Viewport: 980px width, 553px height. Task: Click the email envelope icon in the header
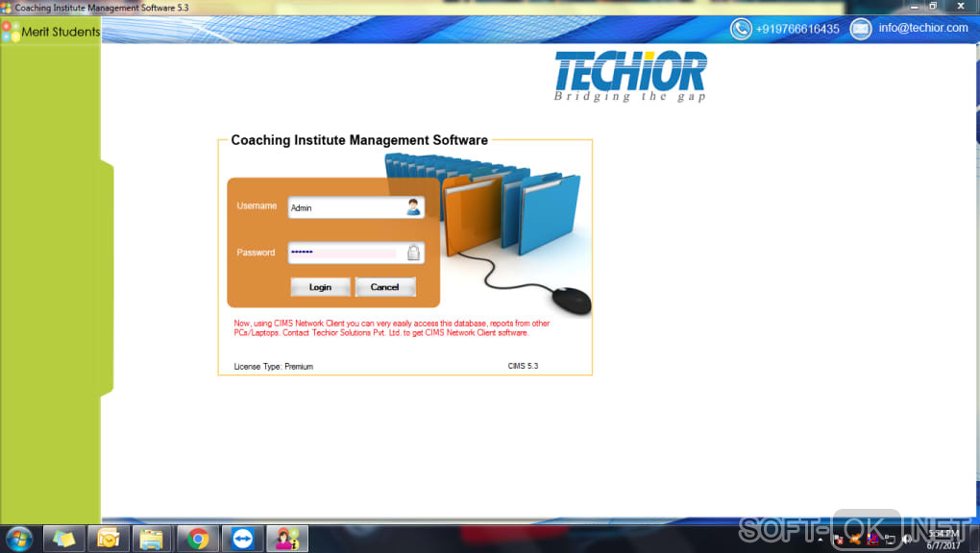pyautogui.click(x=861, y=29)
